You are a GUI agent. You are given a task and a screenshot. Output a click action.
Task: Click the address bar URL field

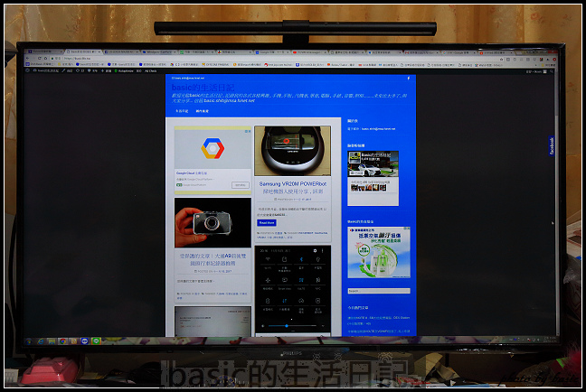(x=277, y=59)
